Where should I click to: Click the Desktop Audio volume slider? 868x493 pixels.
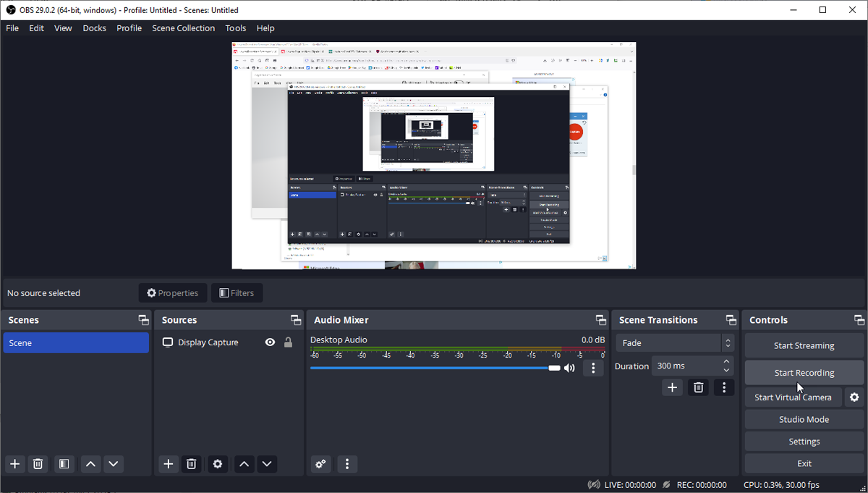(x=434, y=368)
